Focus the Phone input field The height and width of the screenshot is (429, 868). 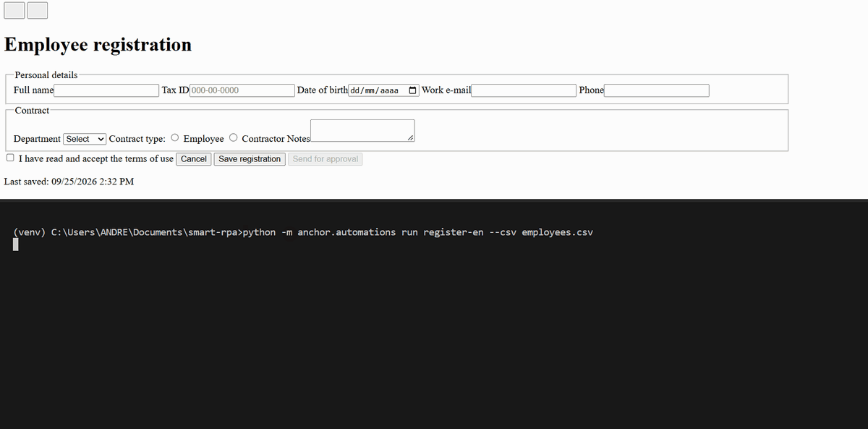(x=657, y=90)
